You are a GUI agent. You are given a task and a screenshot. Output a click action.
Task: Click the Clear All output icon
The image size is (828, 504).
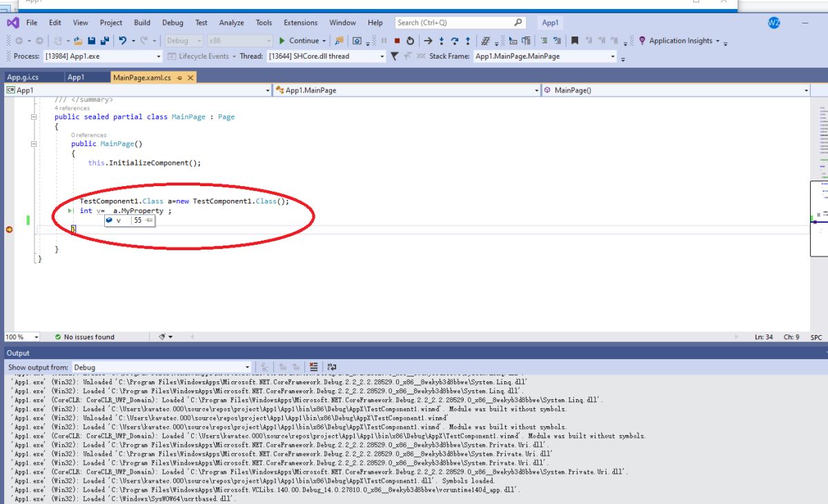[314, 367]
